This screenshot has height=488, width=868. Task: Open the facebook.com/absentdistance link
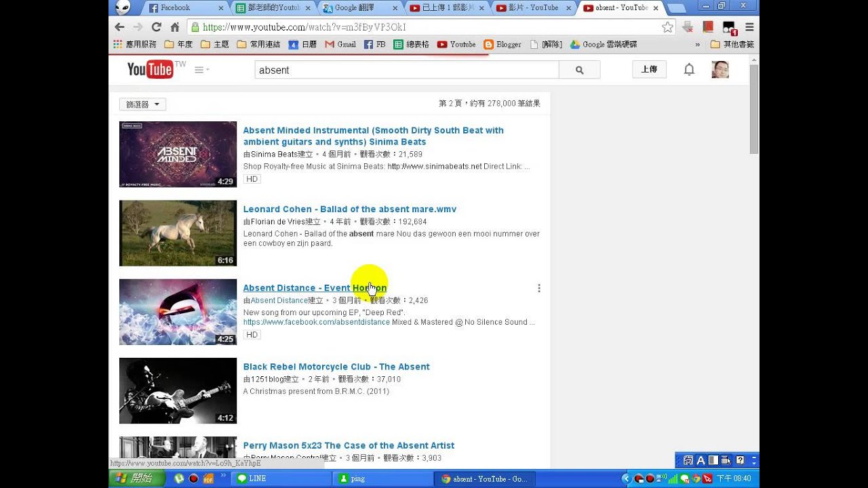[x=317, y=322]
